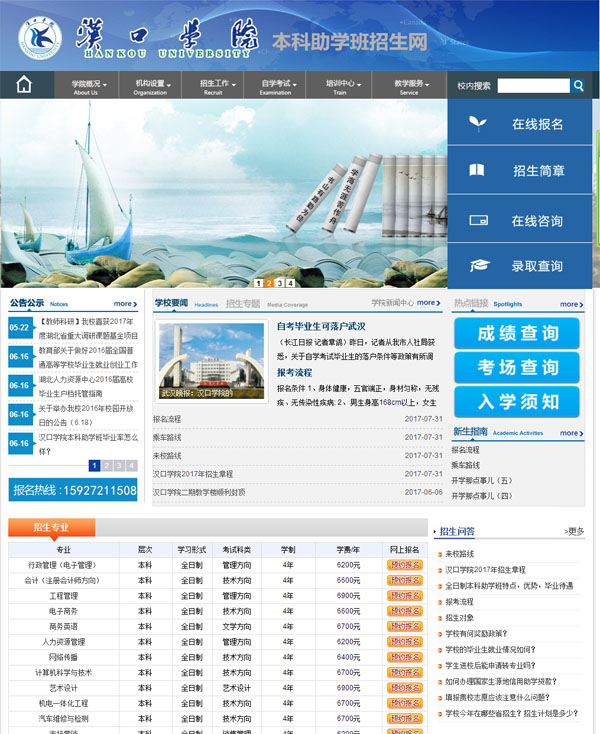This screenshot has width=600, height=734.
Task: Open the 招生对象 Q&A link
Action: tap(460, 618)
